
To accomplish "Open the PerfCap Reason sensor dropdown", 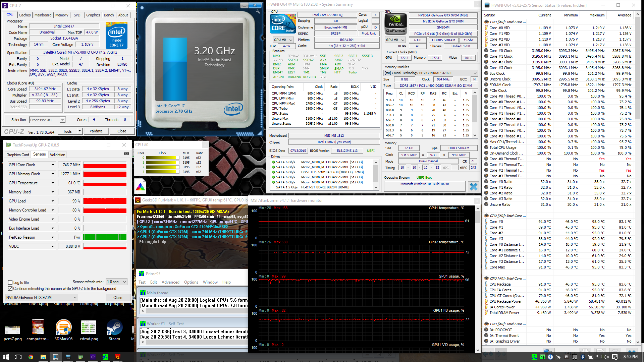I will pyautogui.click(x=53, y=237).
